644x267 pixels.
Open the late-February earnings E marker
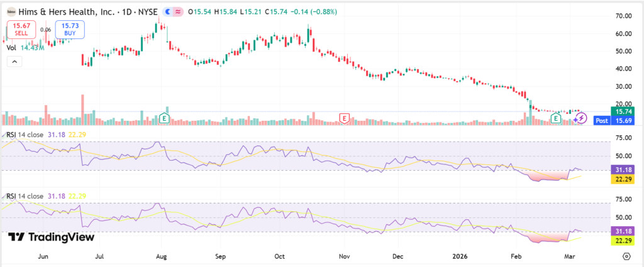click(556, 118)
